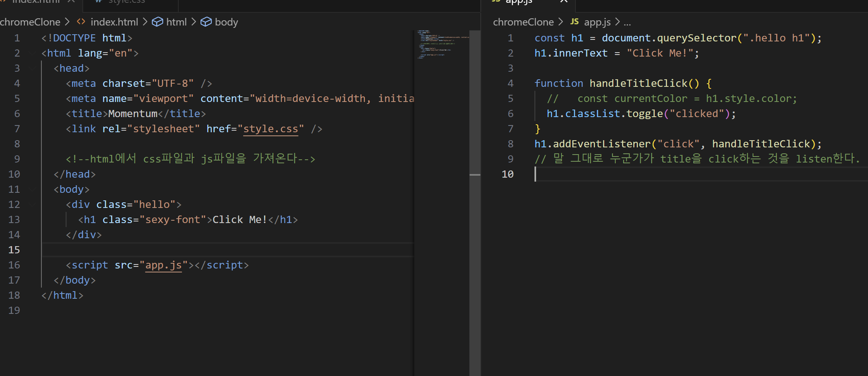Click the <!DOCTYPE html> line

click(87, 38)
